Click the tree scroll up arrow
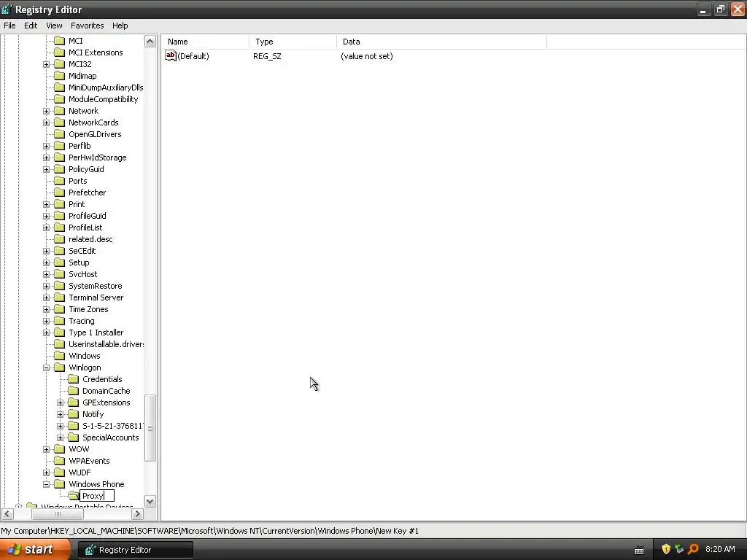The height and width of the screenshot is (560, 747). [150, 42]
